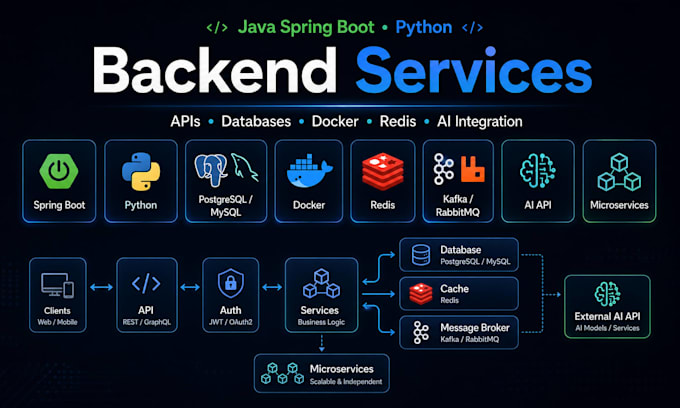The height and width of the screenshot is (408, 680).
Task: Click the 'Kafka / RabbitMQ' caption under 'Message Broker'
Action: 470,339
